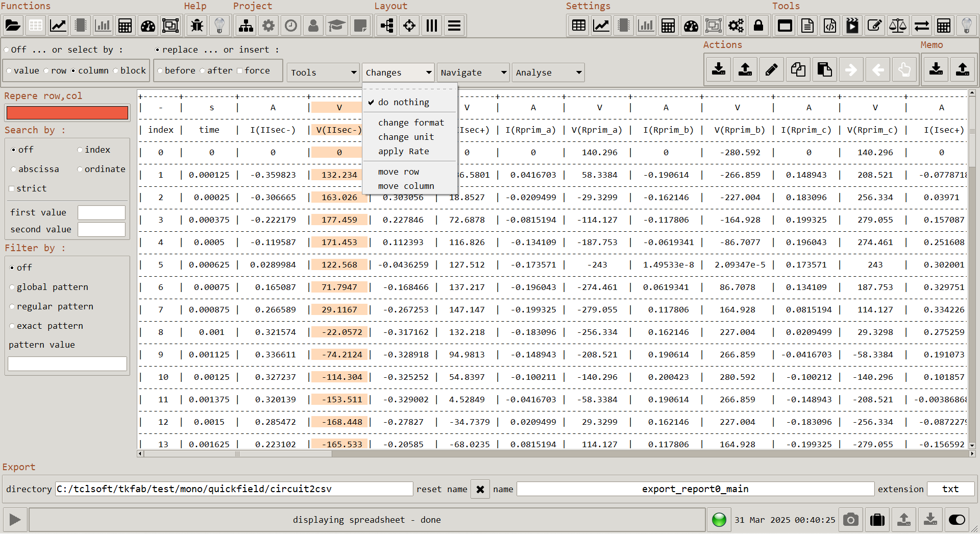Click the copy action icon
Image resolution: width=980 pixels, height=534 pixels.
tap(798, 69)
